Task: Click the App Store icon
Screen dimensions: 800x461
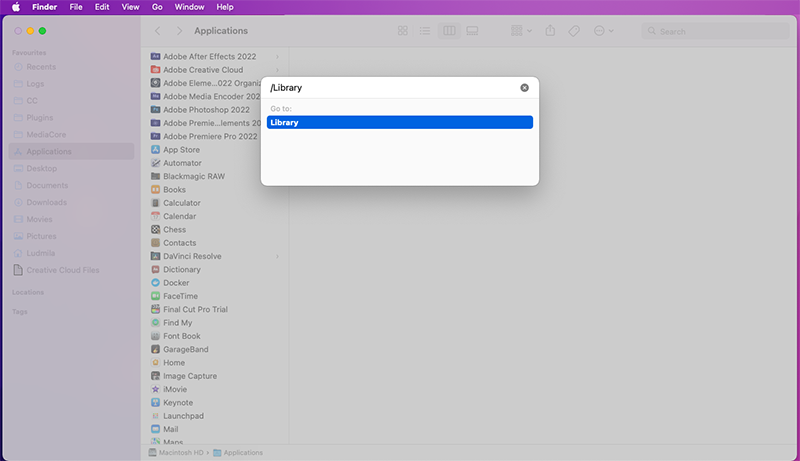Action: 156,149
